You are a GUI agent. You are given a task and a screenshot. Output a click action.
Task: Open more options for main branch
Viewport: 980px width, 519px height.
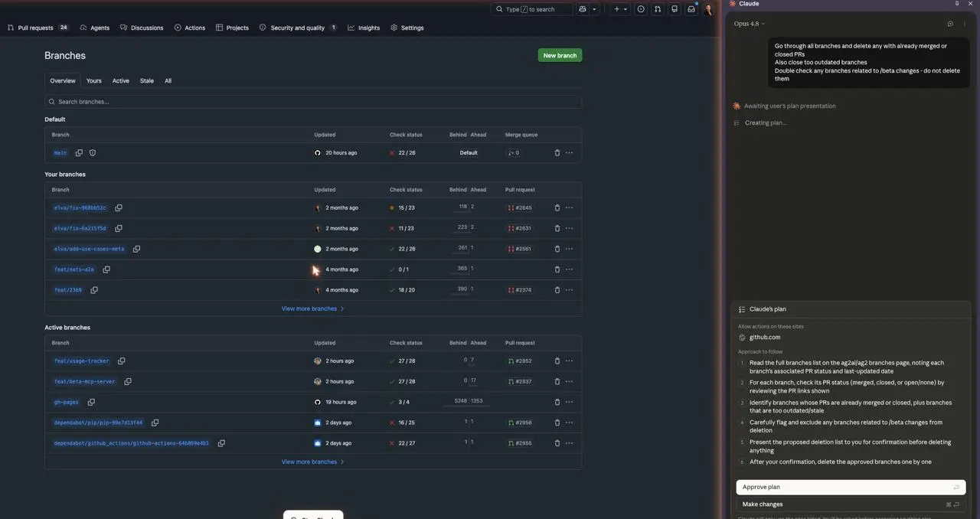pyautogui.click(x=569, y=152)
